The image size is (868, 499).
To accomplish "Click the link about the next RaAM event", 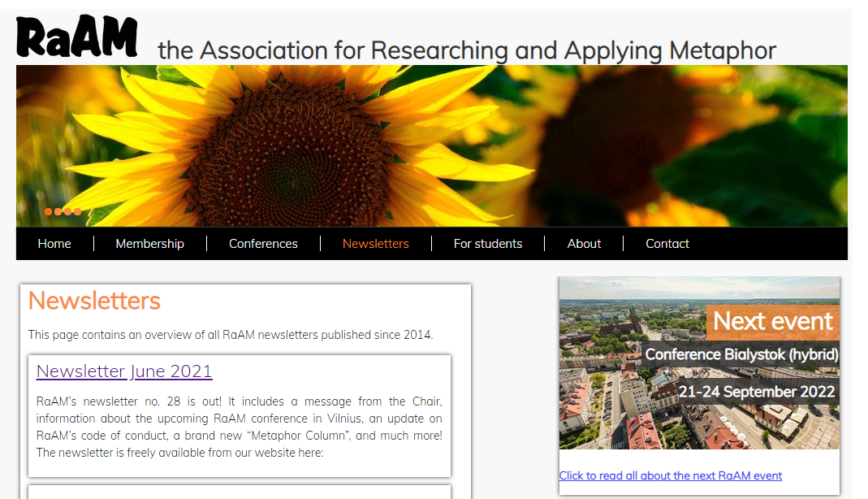I will click(x=671, y=475).
